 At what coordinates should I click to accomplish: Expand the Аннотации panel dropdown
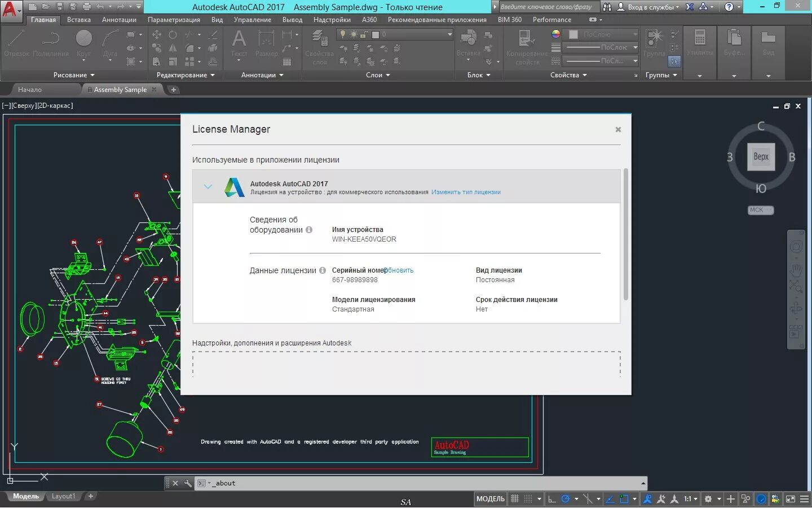[x=262, y=75]
